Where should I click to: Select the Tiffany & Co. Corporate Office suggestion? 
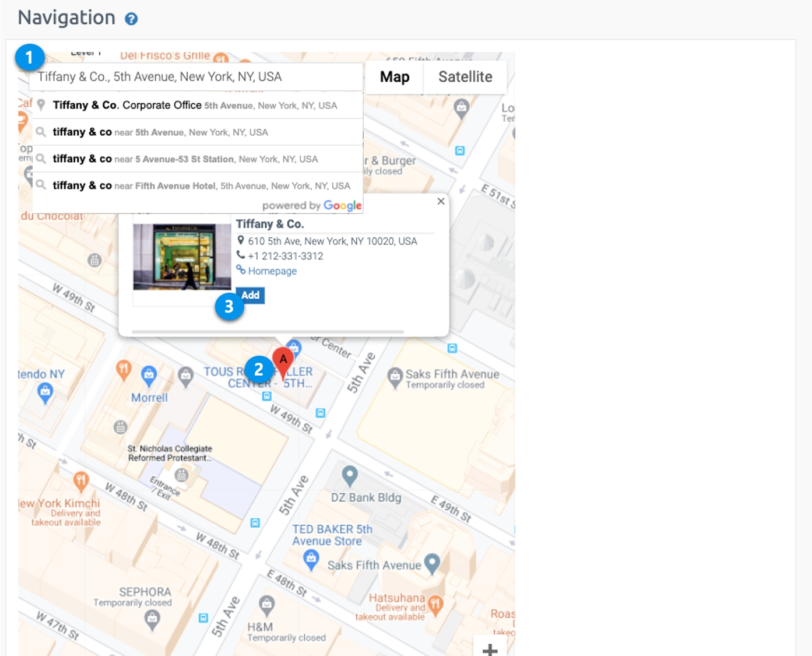(198, 106)
